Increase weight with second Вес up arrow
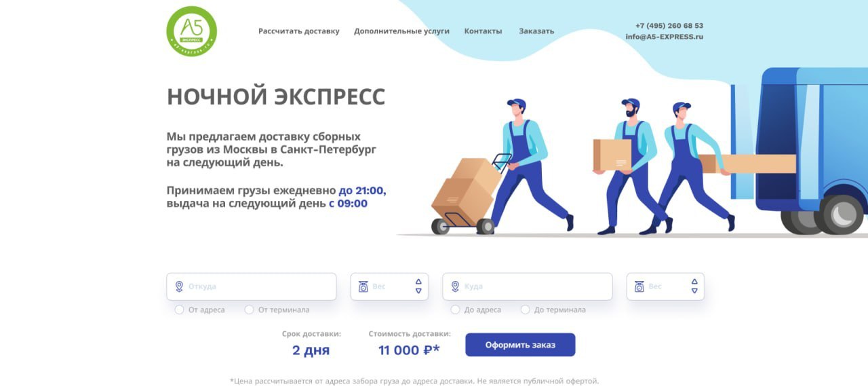Screen dimensions: 868x391 click(694, 282)
